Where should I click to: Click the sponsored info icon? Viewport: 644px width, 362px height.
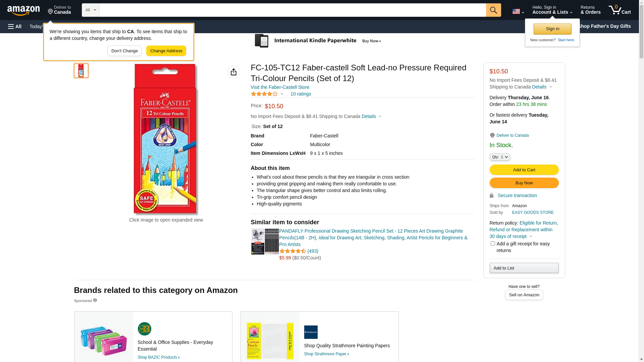point(95,300)
